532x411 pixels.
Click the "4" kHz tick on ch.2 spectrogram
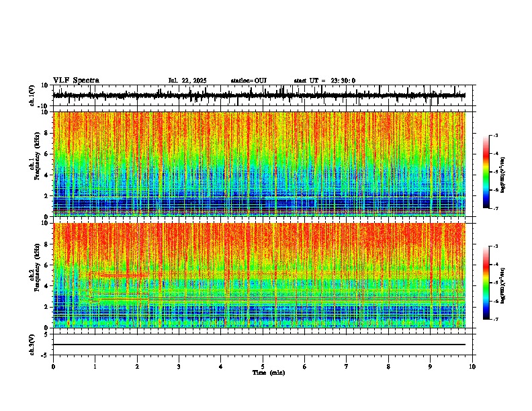tap(48, 286)
